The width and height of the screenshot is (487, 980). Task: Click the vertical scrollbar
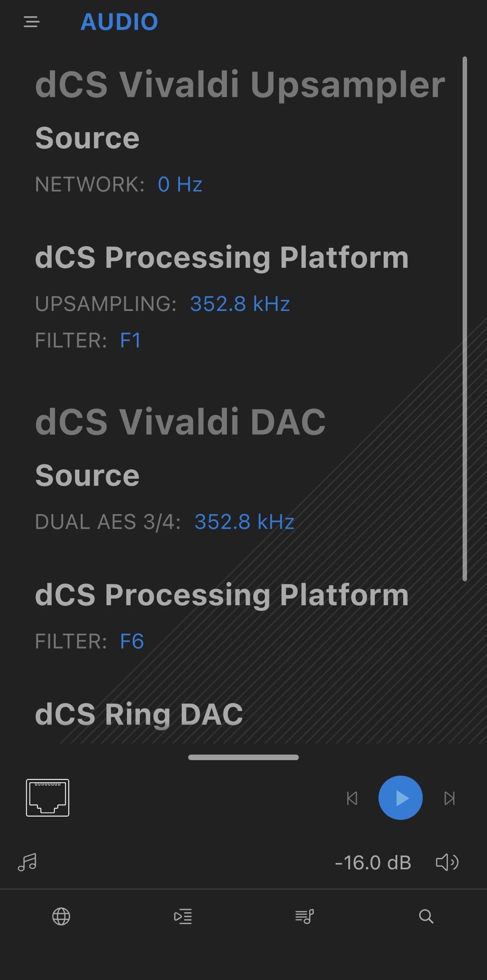(x=464, y=318)
